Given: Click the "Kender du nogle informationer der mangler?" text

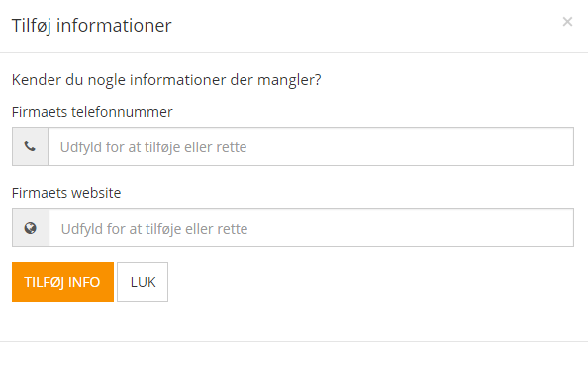Looking at the screenshot, I should tap(166, 80).
